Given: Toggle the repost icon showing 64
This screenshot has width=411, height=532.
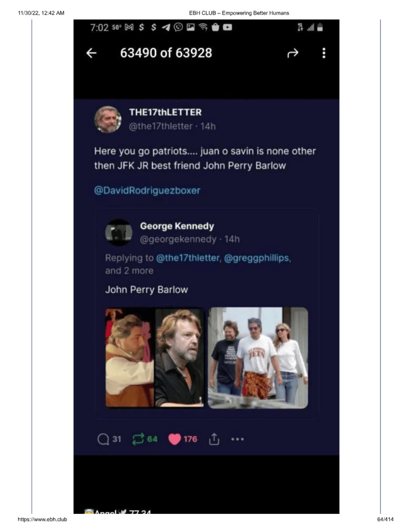Looking at the screenshot, I should tap(139, 439).
